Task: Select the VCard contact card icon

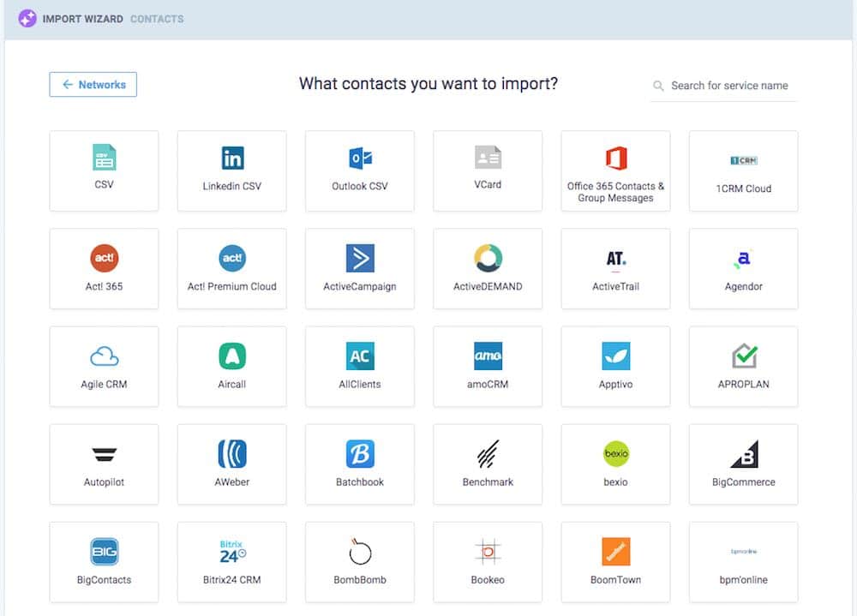Action: pyautogui.click(x=488, y=157)
